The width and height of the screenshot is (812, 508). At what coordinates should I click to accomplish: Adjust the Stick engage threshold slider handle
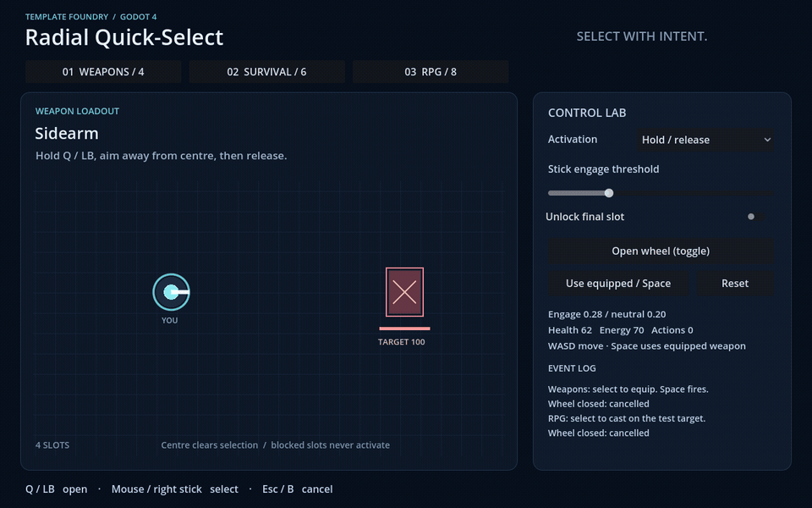[x=609, y=193]
